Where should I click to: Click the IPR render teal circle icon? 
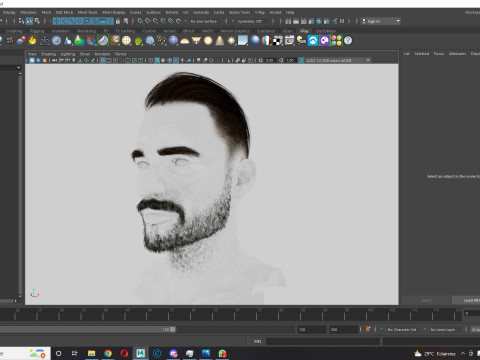(319, 21)
